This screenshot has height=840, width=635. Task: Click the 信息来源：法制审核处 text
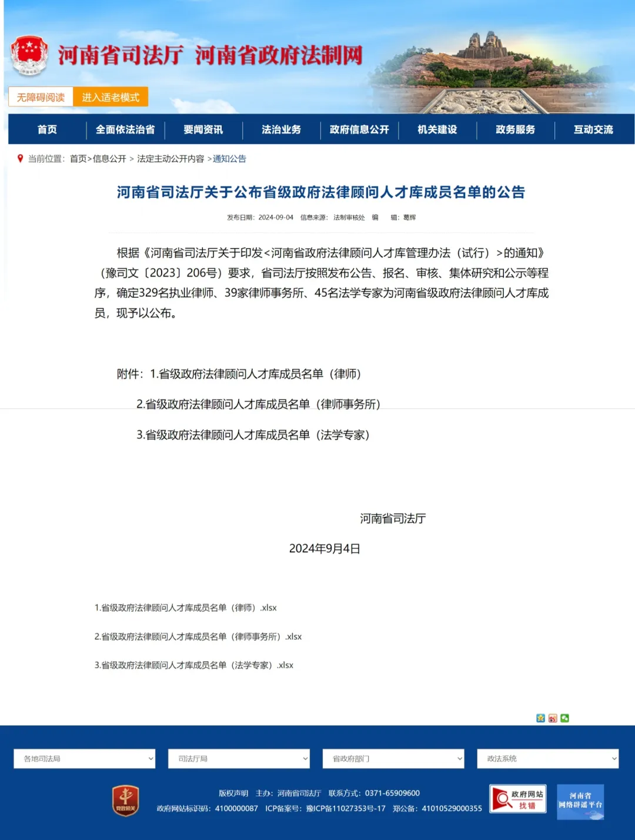pos(333,217)
